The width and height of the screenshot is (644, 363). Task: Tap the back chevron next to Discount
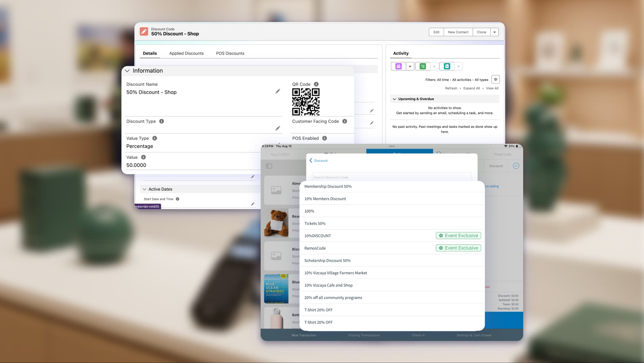coord(311,160)
